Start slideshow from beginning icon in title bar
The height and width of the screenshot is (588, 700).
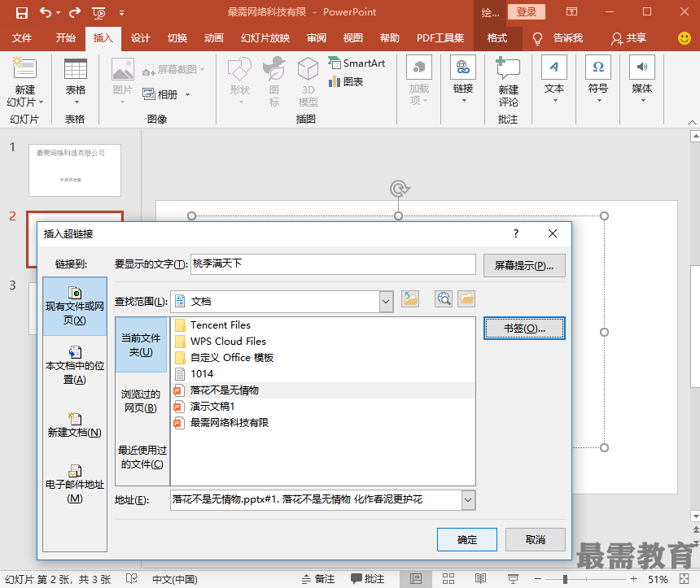click(98, 13)
